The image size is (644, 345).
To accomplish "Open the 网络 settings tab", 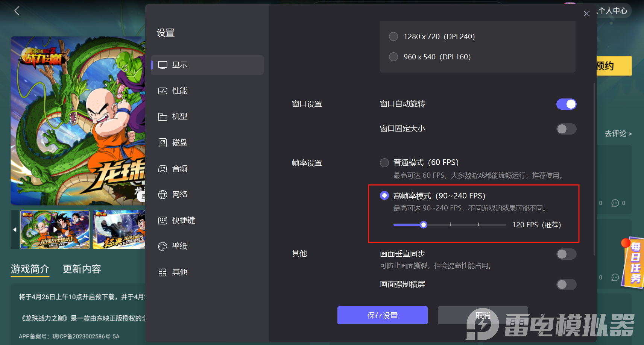I will click(207, 195).
